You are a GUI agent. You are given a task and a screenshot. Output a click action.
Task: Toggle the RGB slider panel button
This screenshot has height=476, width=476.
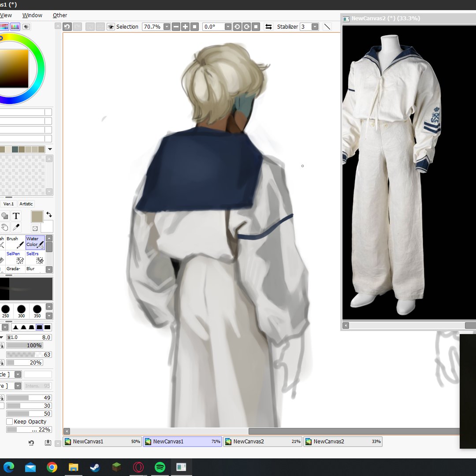[x=4, y=27]
